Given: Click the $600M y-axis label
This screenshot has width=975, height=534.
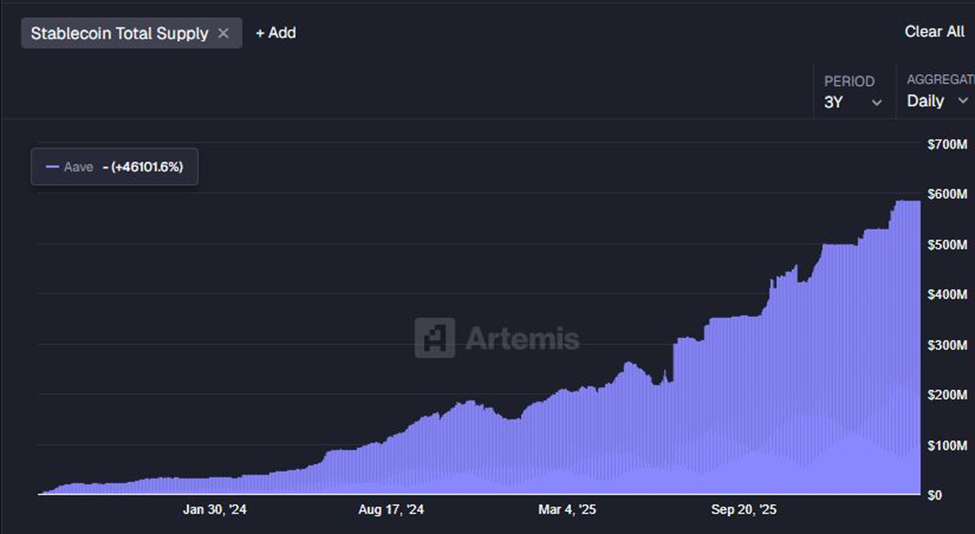Looking at the screenshot, I should (x=947, y=194).
